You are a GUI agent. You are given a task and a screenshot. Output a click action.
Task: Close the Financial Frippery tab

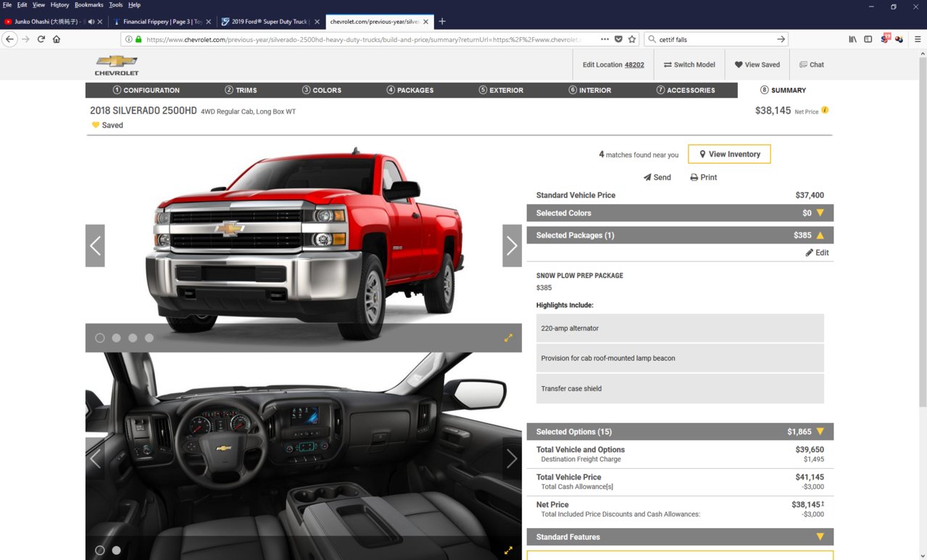coord(209,22)
